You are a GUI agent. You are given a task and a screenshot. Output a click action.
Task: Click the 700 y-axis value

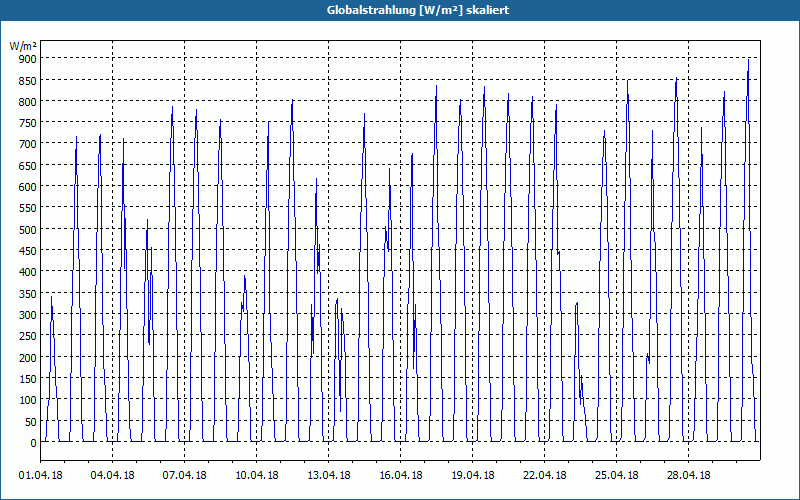[x=28, y=144]
